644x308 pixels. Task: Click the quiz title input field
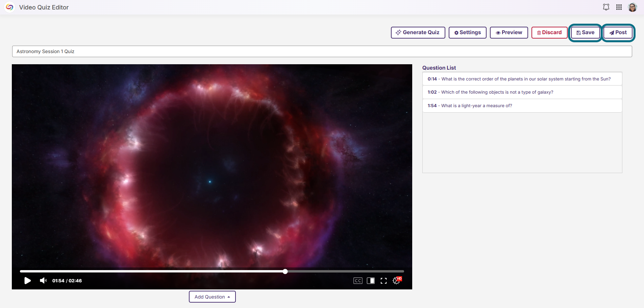322,51
